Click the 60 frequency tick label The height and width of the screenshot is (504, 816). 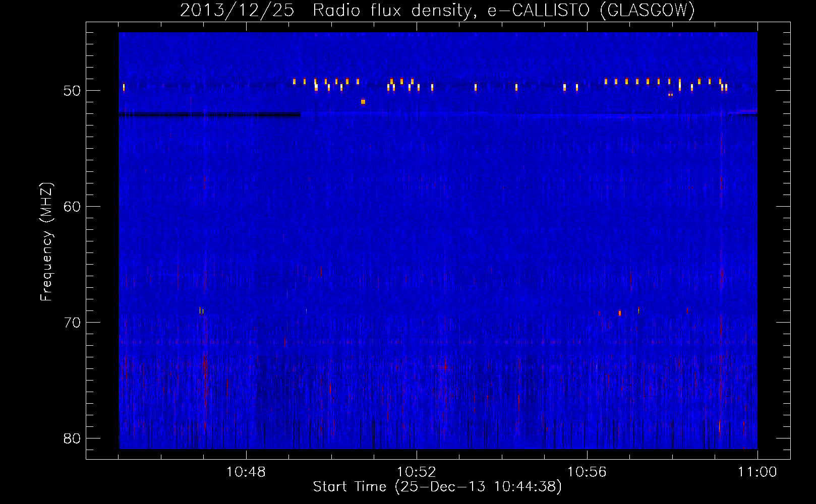pos(73,207)
